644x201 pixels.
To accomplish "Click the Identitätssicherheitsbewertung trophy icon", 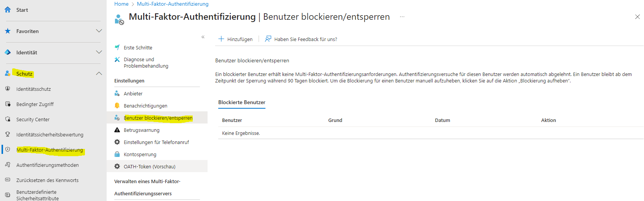I will coord(8,135).
